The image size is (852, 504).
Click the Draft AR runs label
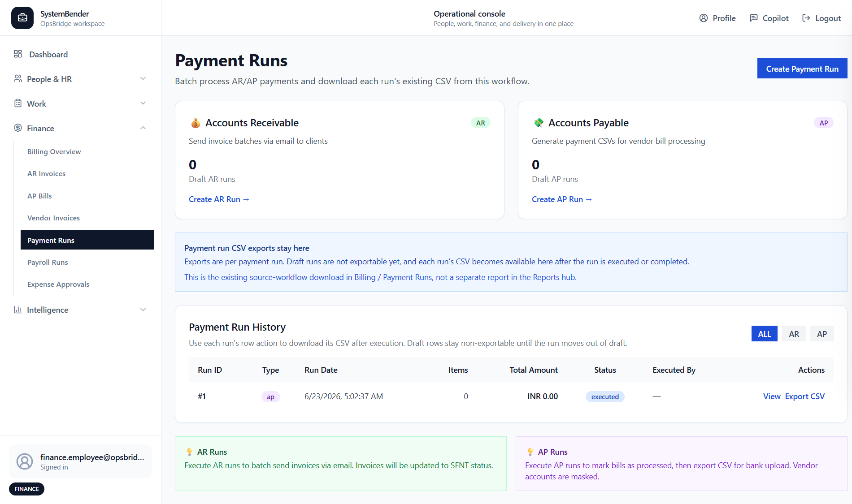[212, 179]
